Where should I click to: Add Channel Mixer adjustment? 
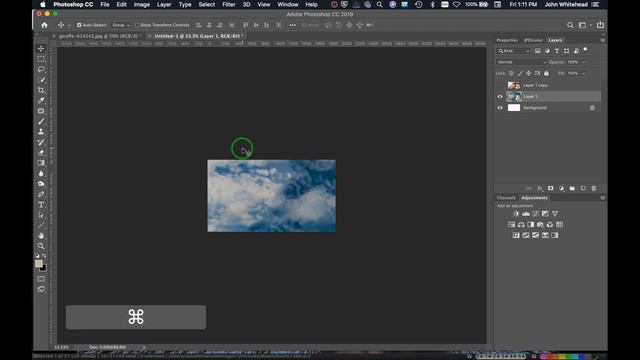point(550,224)
